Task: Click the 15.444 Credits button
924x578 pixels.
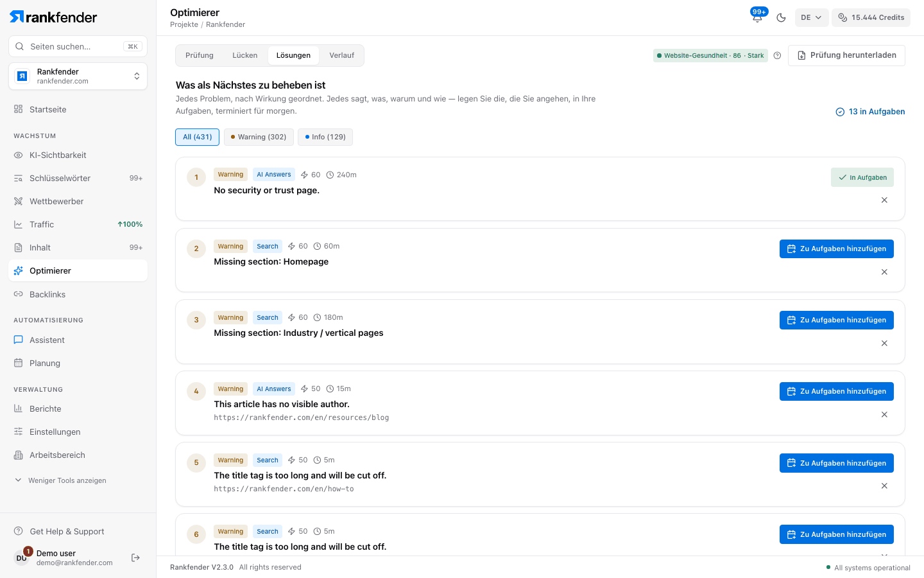Action: (x=871, y=17)
